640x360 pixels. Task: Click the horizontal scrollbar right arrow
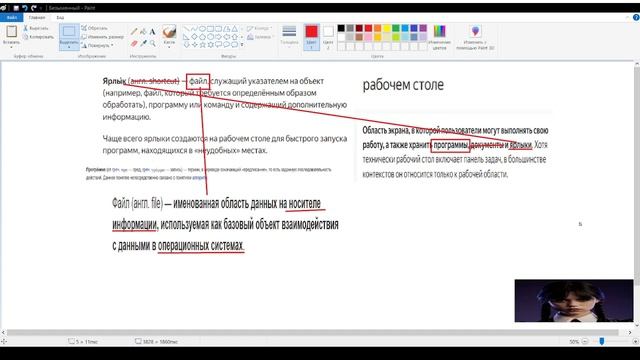[630, 332]
